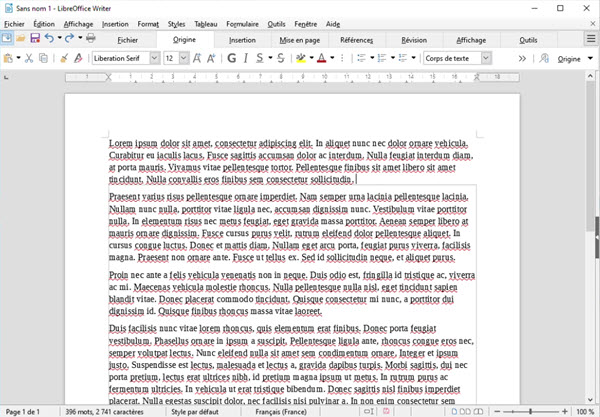Click Style par défaut page style
The width and height of the screenshot is (600, 417).
point(195,412)
